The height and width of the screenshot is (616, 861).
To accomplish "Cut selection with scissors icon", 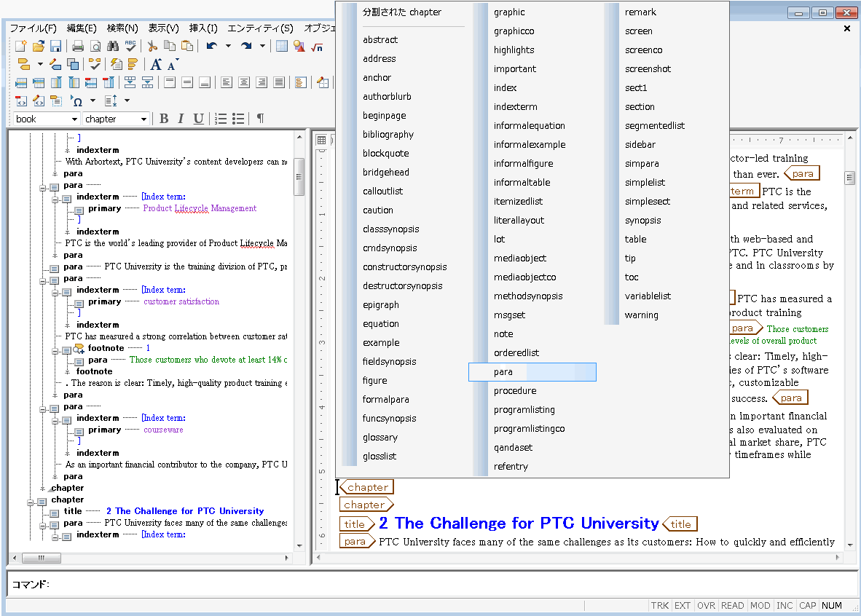I will pyautogui.click(x=153, y=47).
